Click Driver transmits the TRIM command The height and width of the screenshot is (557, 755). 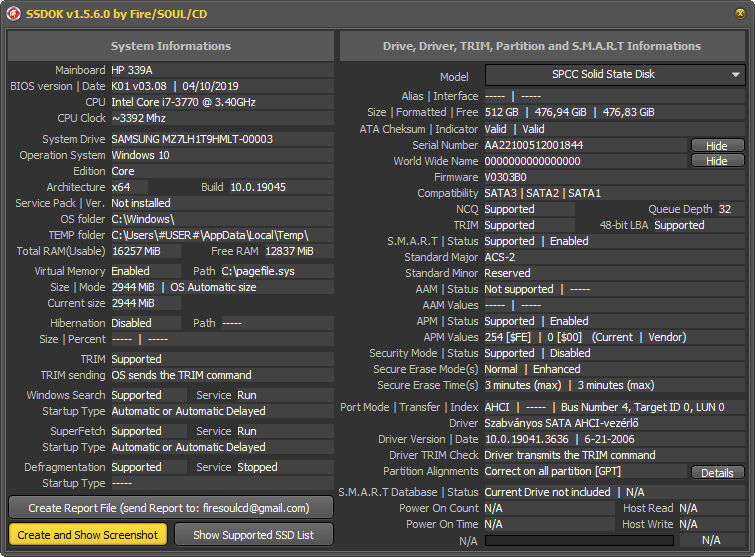point(570,455)
